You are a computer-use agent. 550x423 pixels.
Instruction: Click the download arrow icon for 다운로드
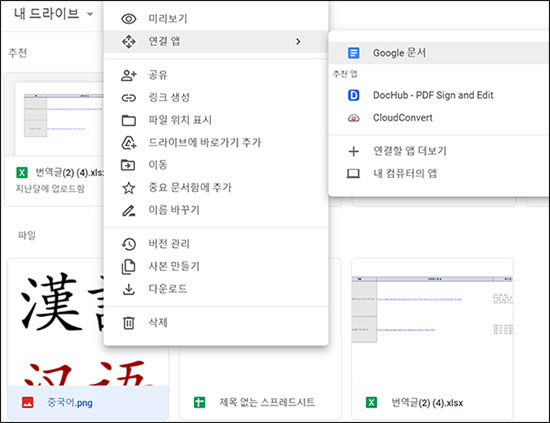pos(128,289)
